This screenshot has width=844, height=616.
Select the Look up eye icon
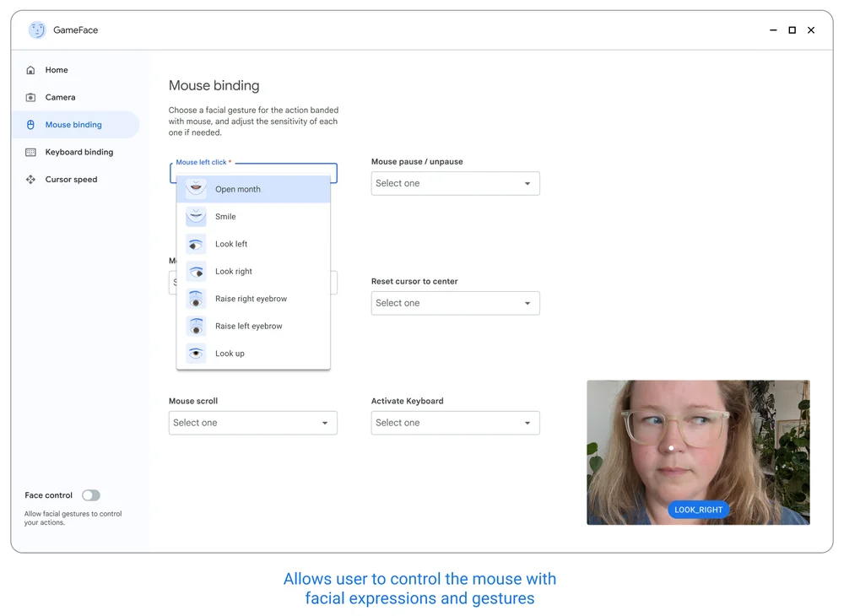(x=196, y=354)
